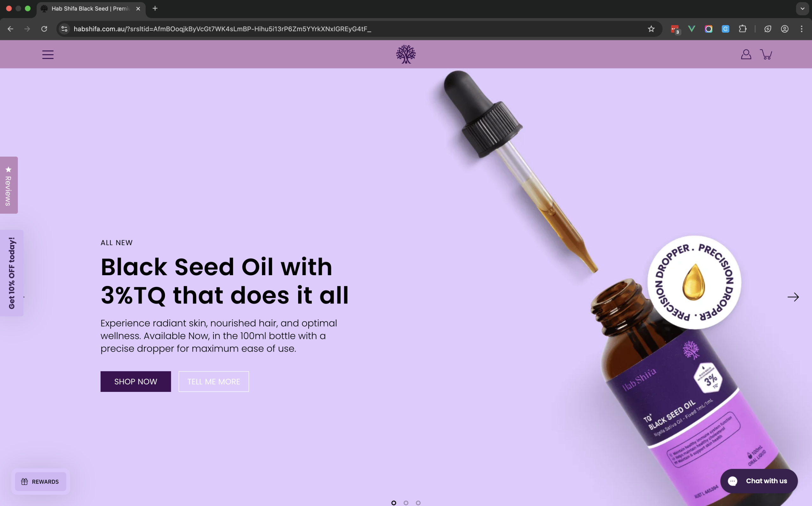The height and width of the screenshot is (506, 812).
Task: Expand the tab search dropdown chevron
Action: click(x=802, y=9)
